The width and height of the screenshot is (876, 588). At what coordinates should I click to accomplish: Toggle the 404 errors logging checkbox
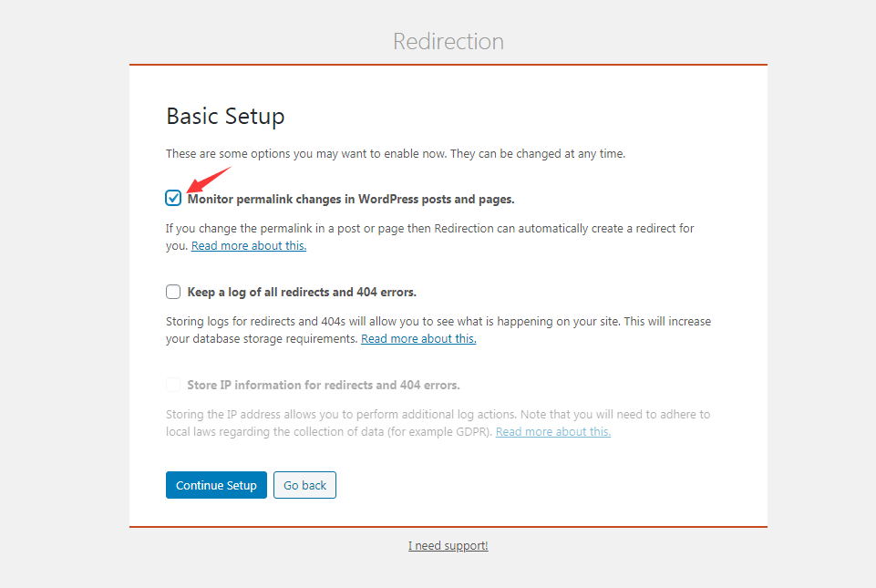(x=173, y=292)
